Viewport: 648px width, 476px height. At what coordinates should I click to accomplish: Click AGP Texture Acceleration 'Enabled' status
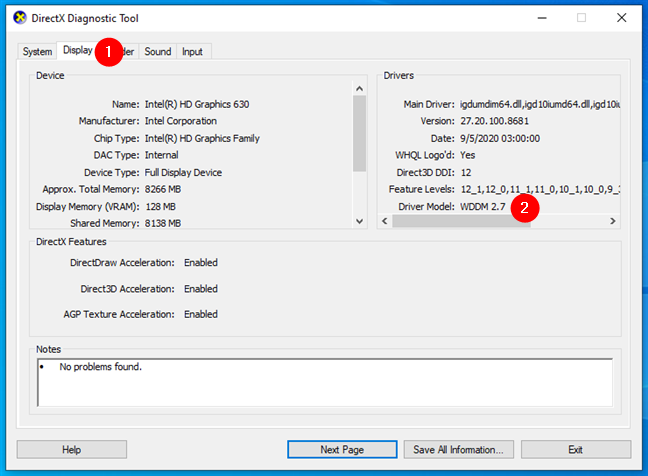pyautogui.click(x=201, y=314)
